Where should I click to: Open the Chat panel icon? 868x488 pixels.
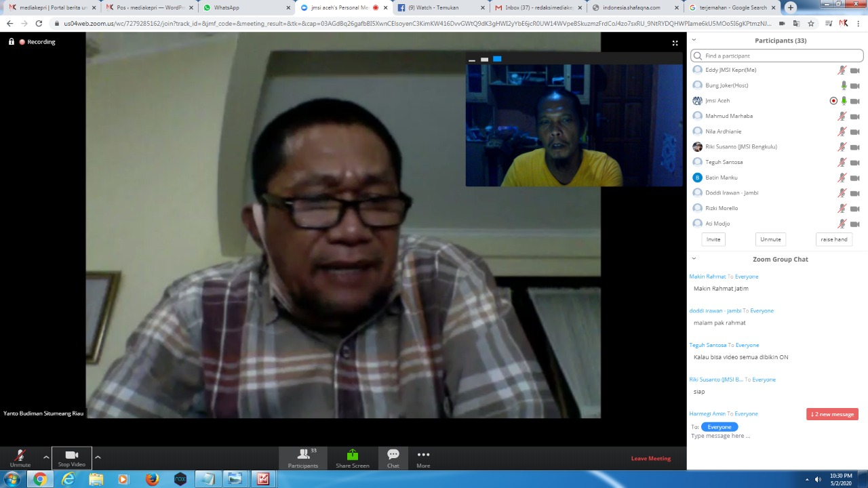[x=393, y=458]
